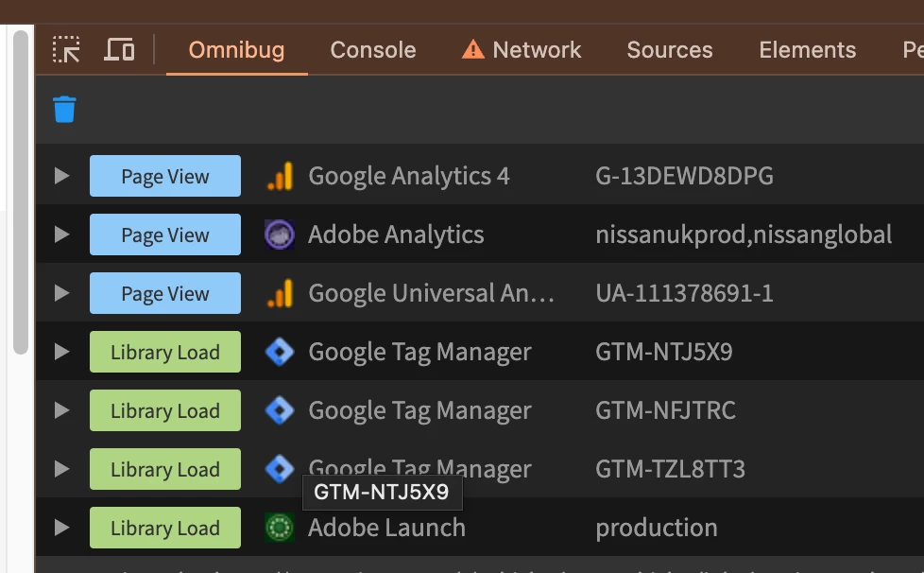
Task: Select the G-13DEWD8DPG account ID
Action: click(x=684, y=176)
